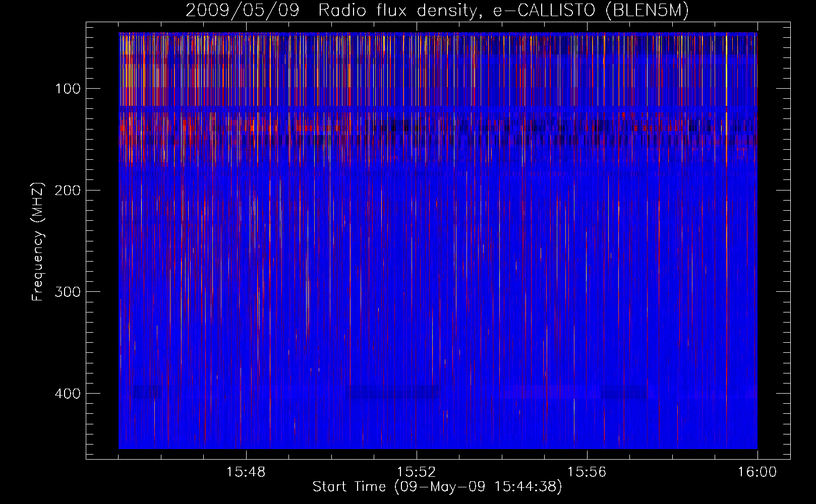Click the '15:56' time tick label

tap(587, 472)
